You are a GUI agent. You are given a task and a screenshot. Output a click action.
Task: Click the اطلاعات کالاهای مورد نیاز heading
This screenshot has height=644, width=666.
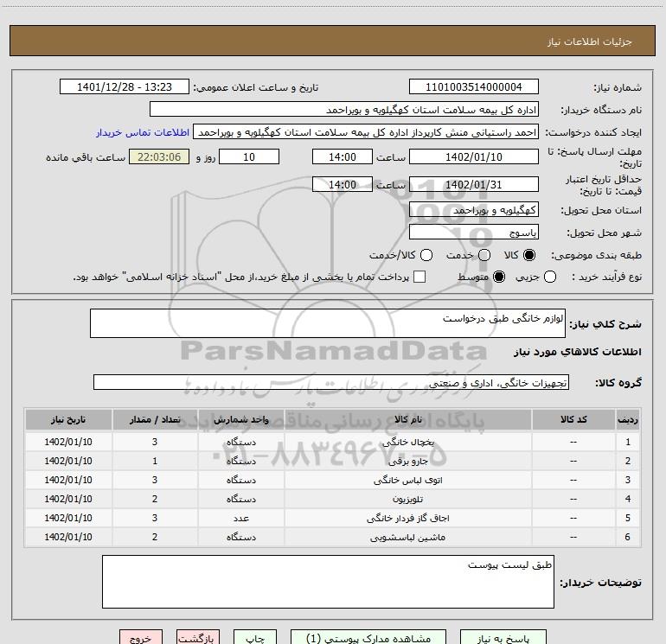pyautogui.click(x=578, y=352)
